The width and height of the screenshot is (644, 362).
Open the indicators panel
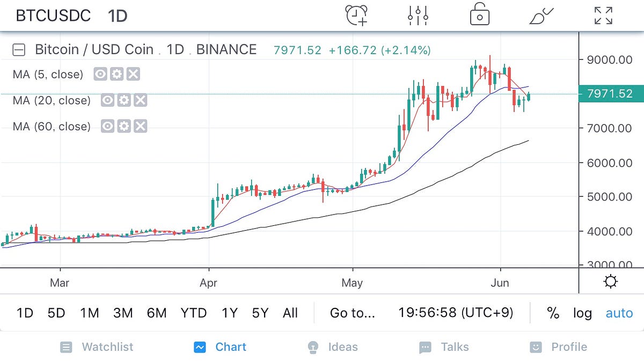coord(418,15)
